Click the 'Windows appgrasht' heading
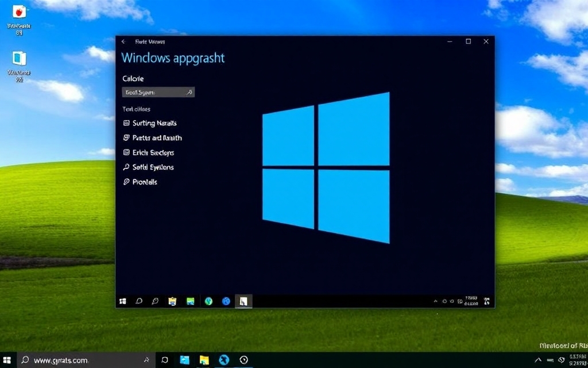 pos(173,58)
